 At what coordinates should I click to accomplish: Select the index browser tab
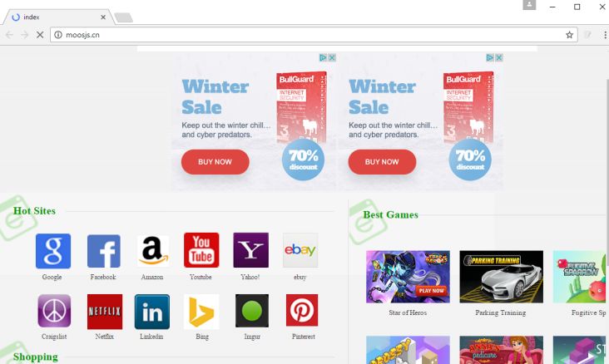(58, 17)
